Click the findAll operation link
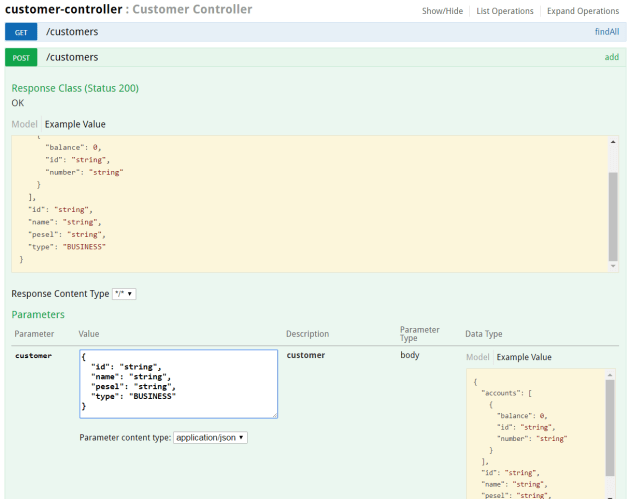The width and height of the screenshot is (630, 499). (x=606, y=32)
